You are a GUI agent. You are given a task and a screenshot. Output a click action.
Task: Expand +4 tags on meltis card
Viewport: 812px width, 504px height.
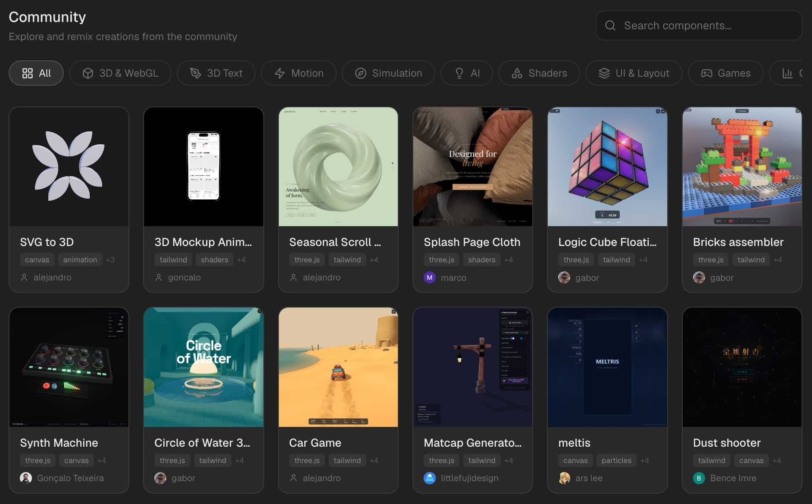[x=644, y=460]
